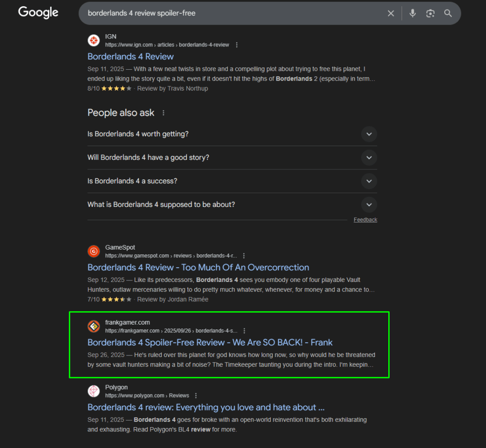The width and height of the screenshot is (486, 448).
Task: Open Google Lens image search icon
Action: click(430, 13)
